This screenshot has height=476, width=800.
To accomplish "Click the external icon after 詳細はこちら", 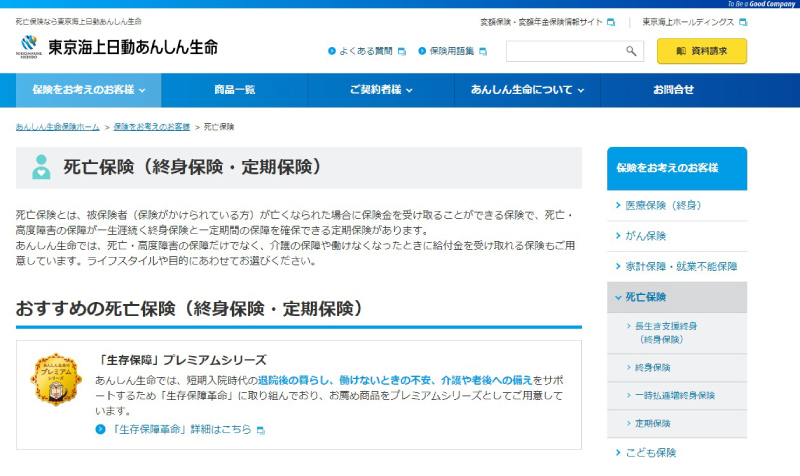I will tap(261, 430).
